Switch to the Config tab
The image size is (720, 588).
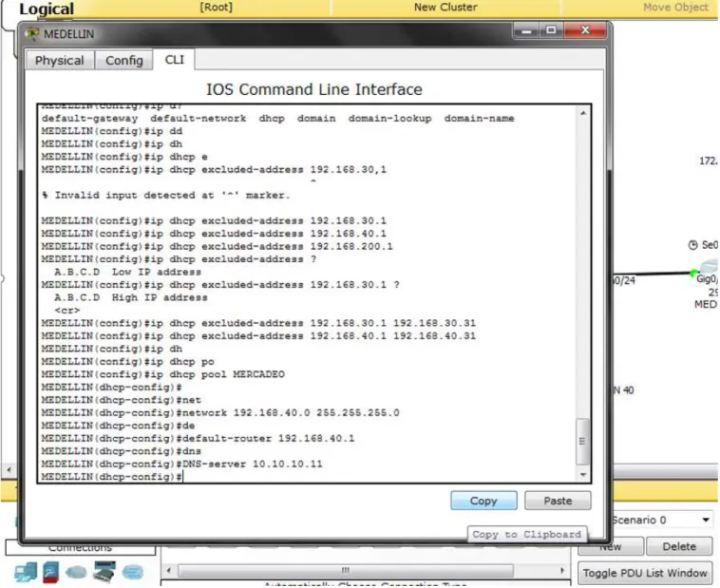click(x=124, y=60)
